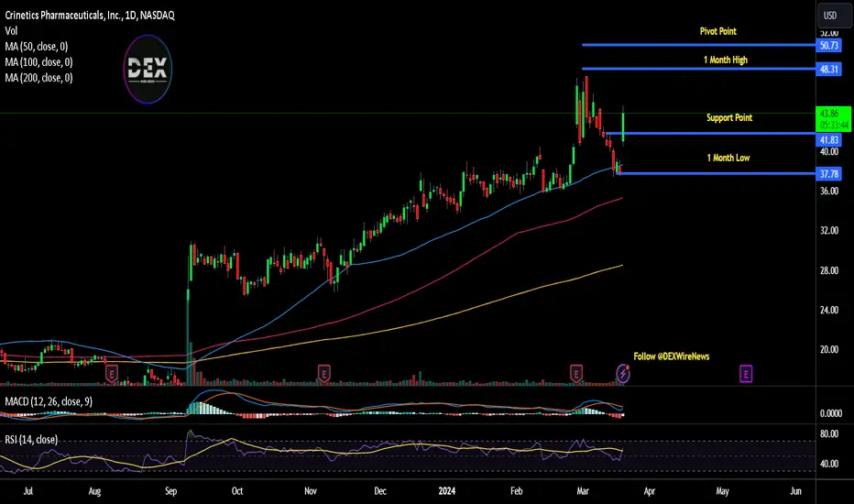Click the Jun label on time axis
Image resolution: width=854 pixels, height=504 pixels.
[795, 491]
